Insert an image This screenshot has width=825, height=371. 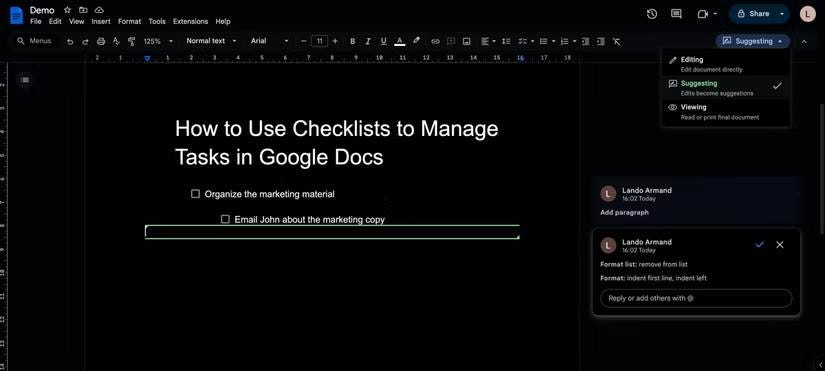(466, 41)
